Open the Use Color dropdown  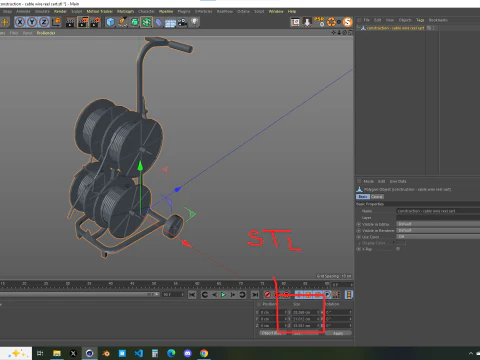(x=438, y=237)
